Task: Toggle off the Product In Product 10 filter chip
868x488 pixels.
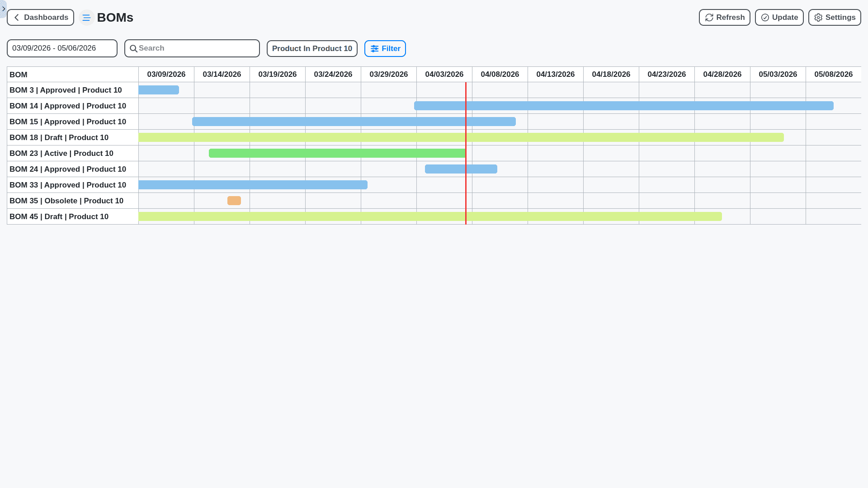Action: pos(312,48)
